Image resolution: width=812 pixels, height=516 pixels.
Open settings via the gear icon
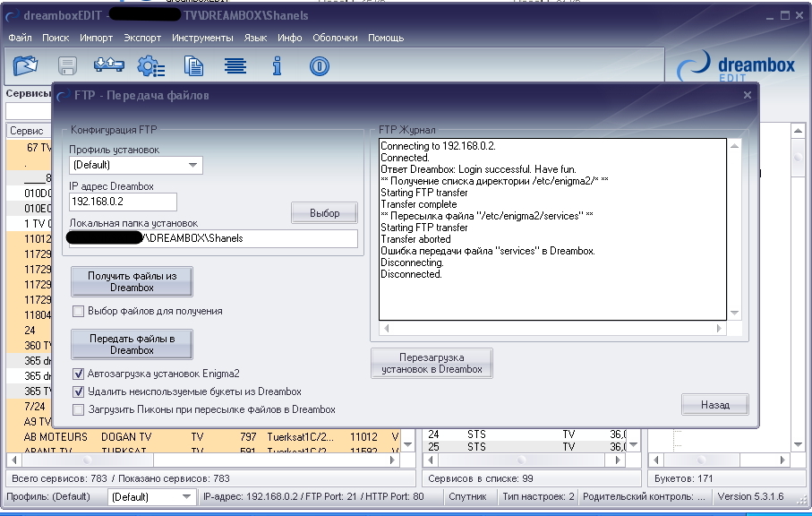pos(150,65)
